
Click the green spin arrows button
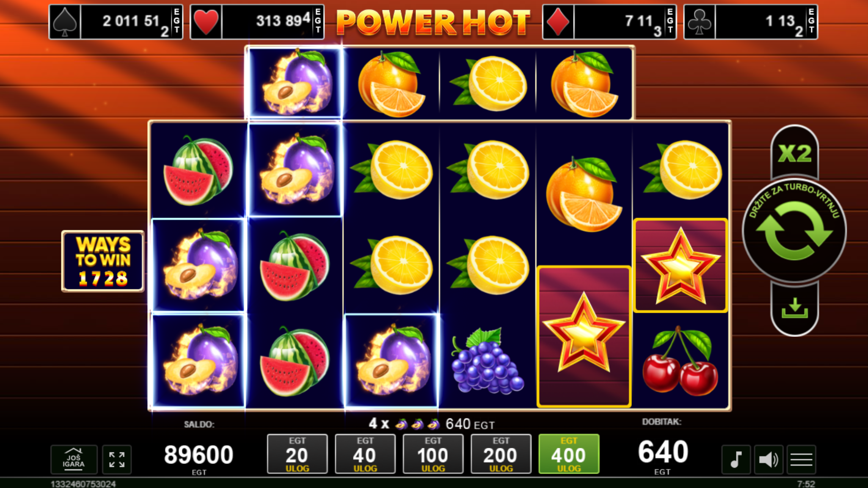point(794,231)
